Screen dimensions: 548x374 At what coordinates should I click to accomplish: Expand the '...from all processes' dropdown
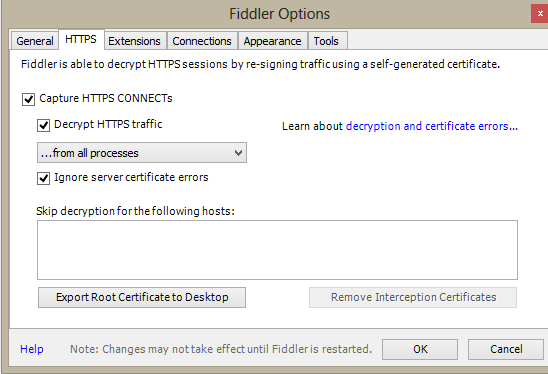click(x=142, y=152)
